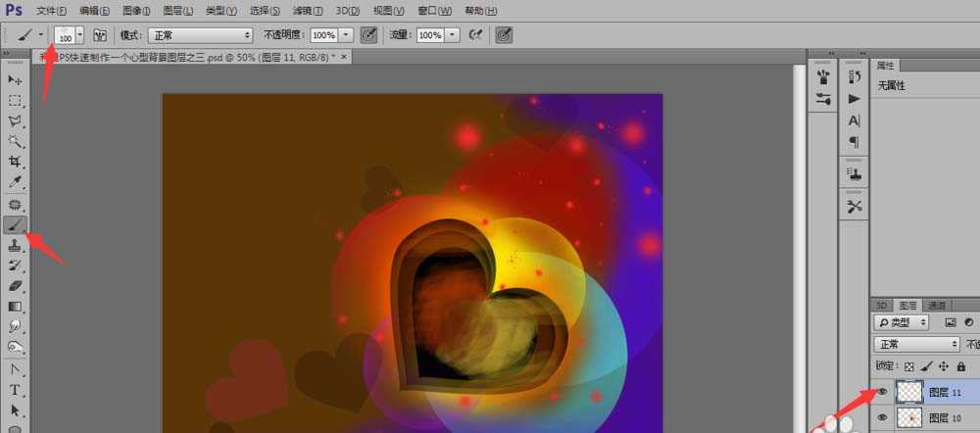Select the Eyedropper tool
This screenshot has width=980, height=433.
pos(15,182)
